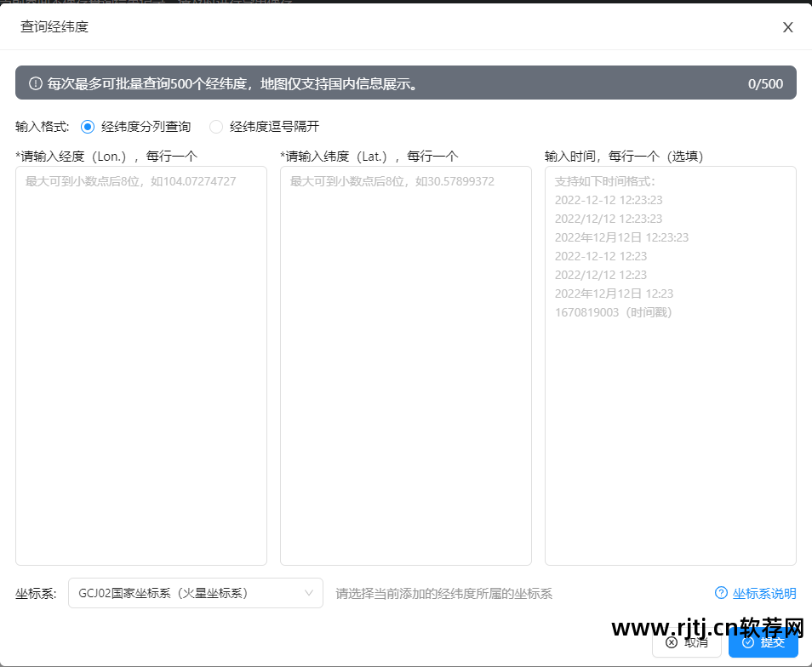Image resolution: width=812 pixels, height=667 pixels.
Task: Click into the optional time input box
Action: point(671,425)
